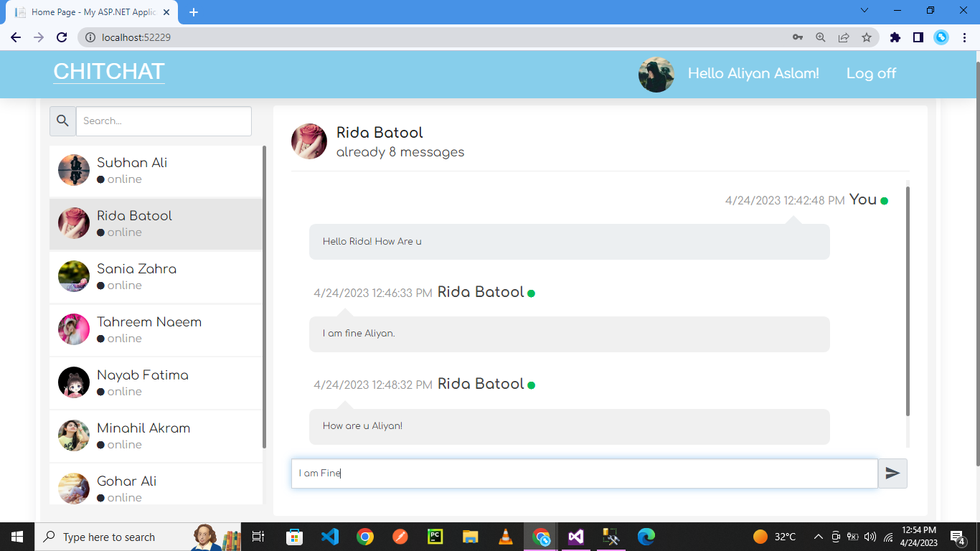Bookmark this page with the star icon

tap(867, 37)
